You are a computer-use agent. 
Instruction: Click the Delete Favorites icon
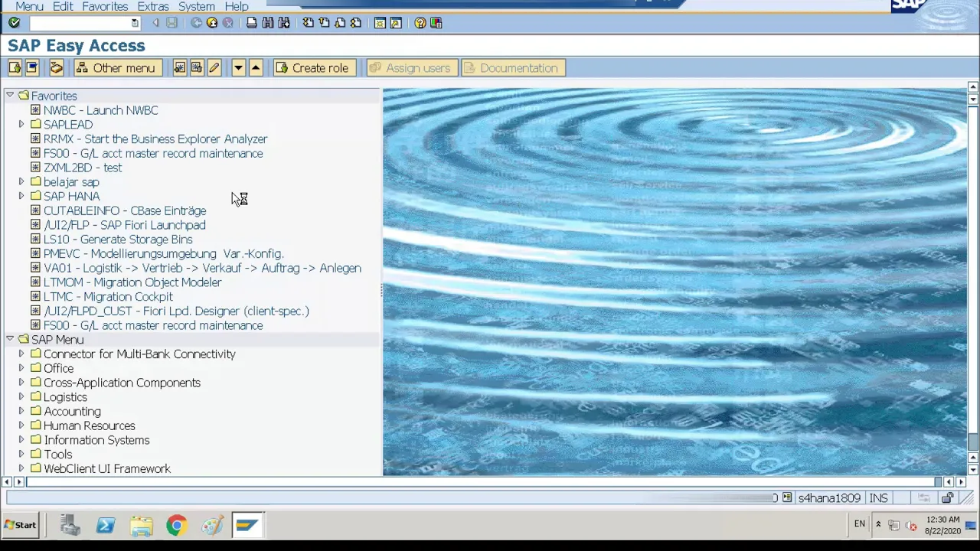click(x=197, y=68)
